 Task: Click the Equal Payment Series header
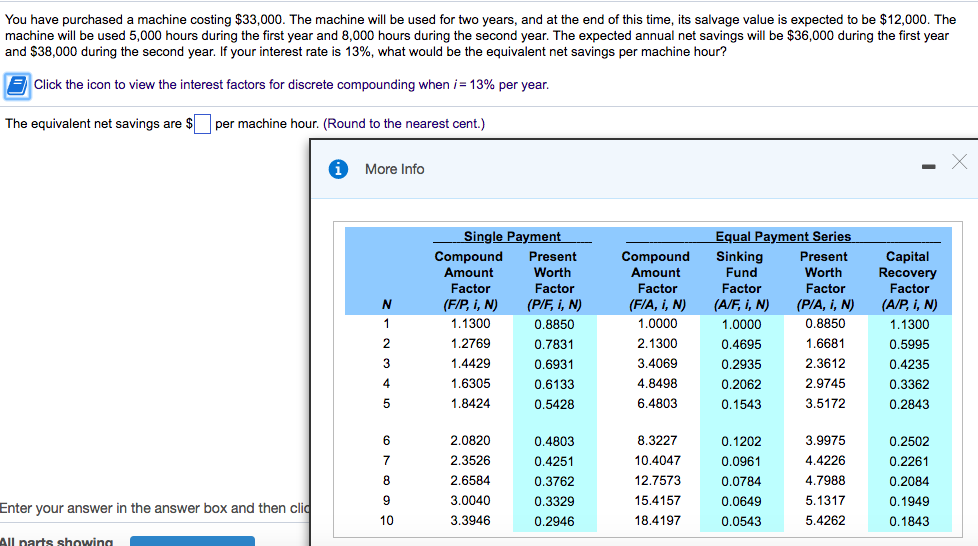point(783,236)
